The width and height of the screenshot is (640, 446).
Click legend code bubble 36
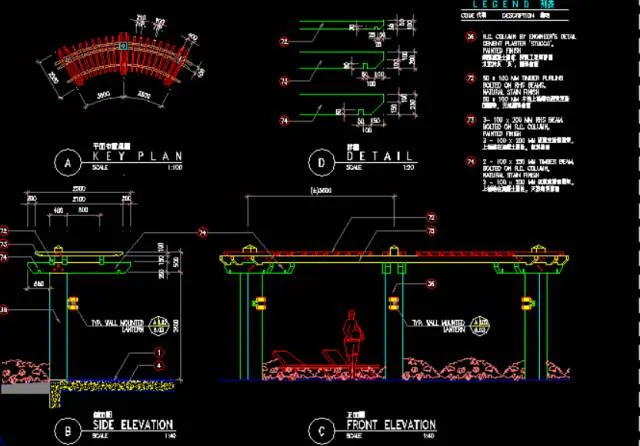tap(471, 37)
